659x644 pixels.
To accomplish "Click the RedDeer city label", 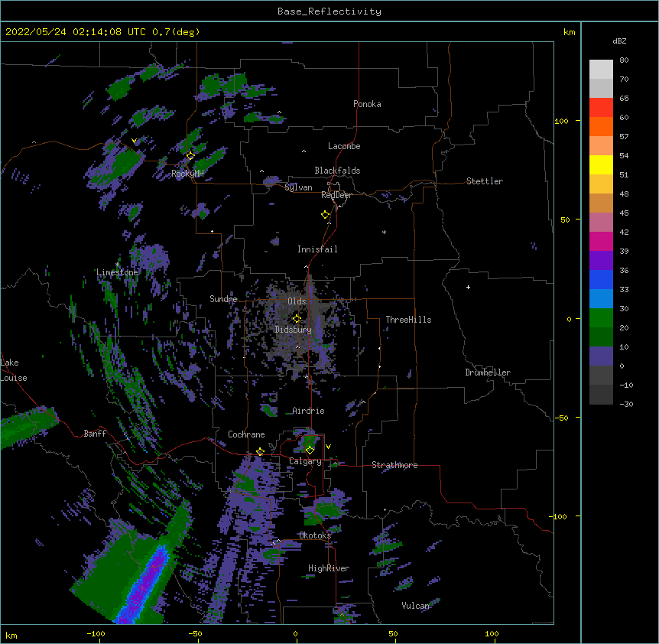I will click(336, 195).
